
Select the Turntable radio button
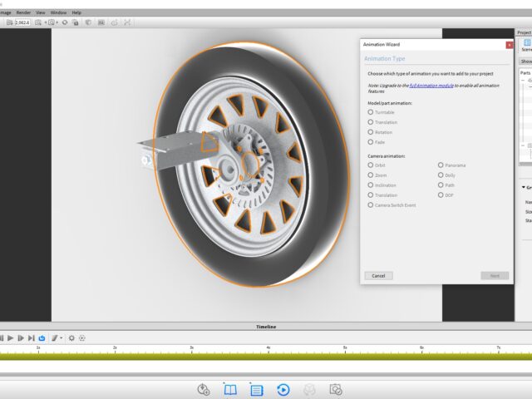tap(371, 112)
